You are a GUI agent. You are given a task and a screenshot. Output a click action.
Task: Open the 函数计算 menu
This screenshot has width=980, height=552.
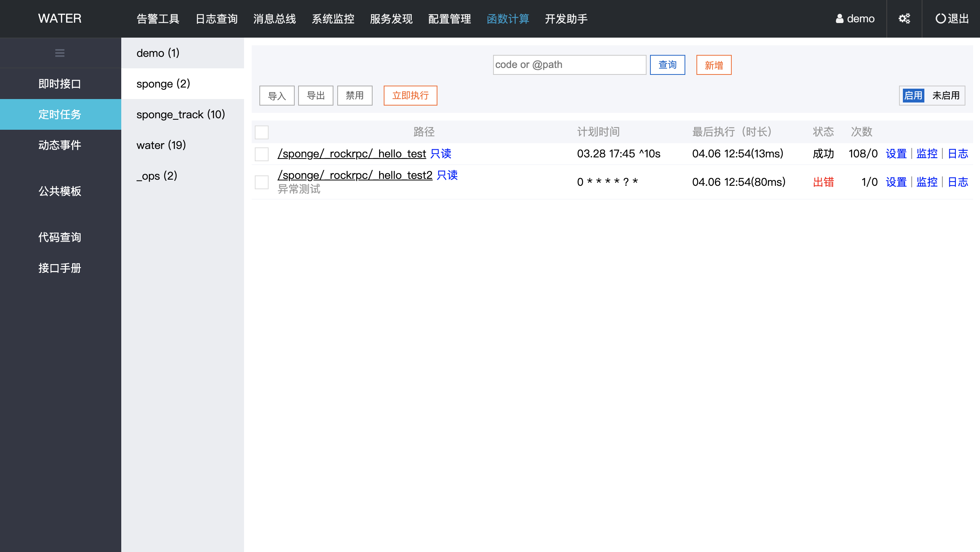(x=508, y=19)
